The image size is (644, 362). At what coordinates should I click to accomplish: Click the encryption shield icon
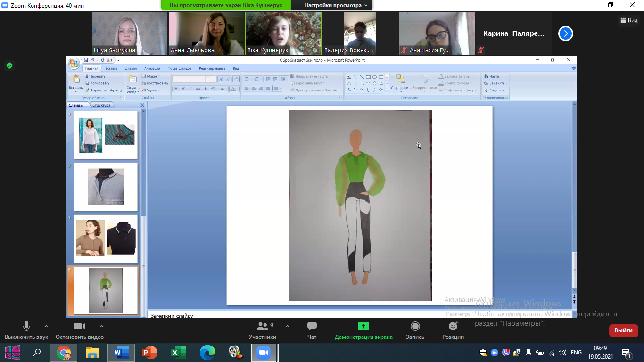[x=9, y=66]
